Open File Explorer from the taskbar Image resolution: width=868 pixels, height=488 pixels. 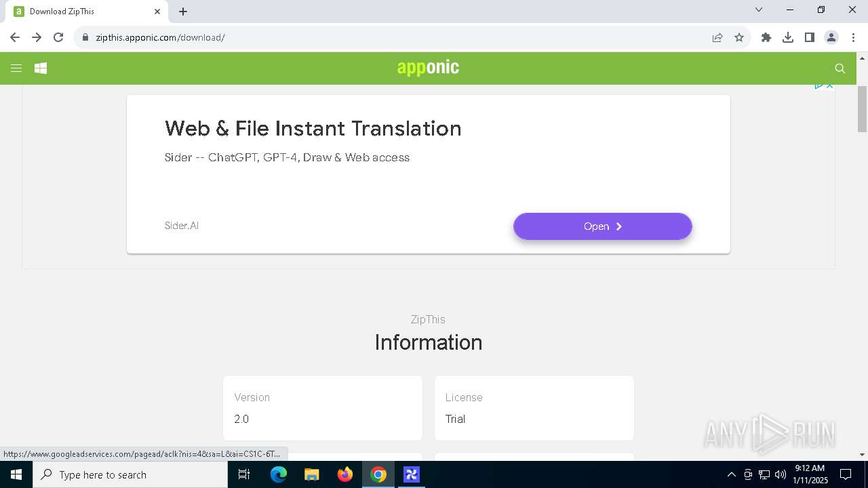click(x=312, y=474)
